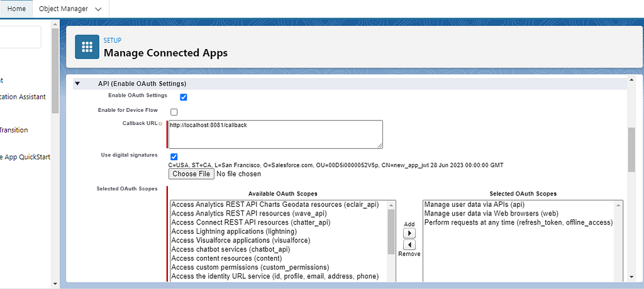
Task: Click the Choose File button
Action: [191, 174]
